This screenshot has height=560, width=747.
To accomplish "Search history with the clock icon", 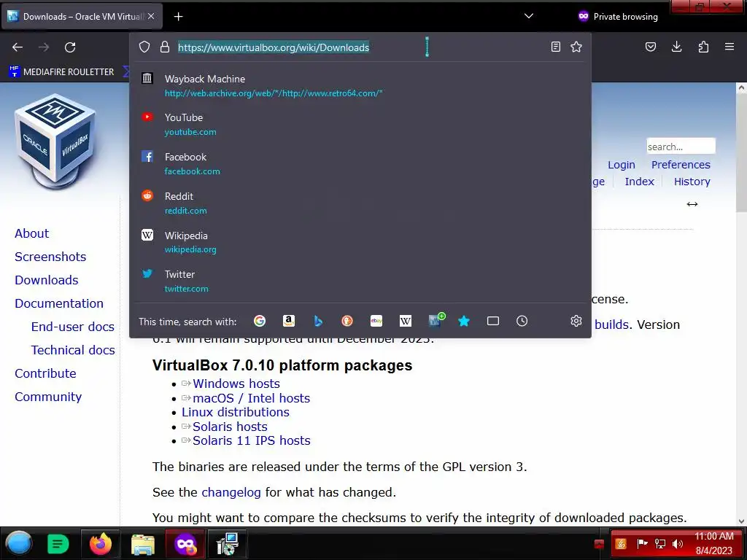I will (x=522, y=321).
